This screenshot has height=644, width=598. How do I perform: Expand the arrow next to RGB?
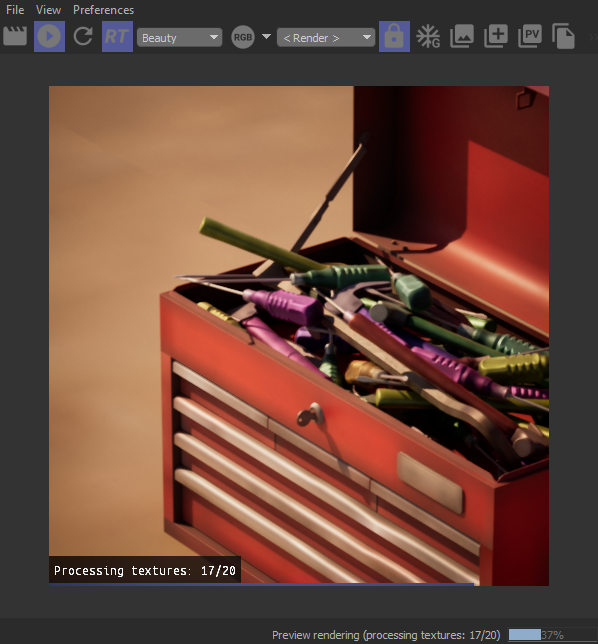[x=266, y=37]
